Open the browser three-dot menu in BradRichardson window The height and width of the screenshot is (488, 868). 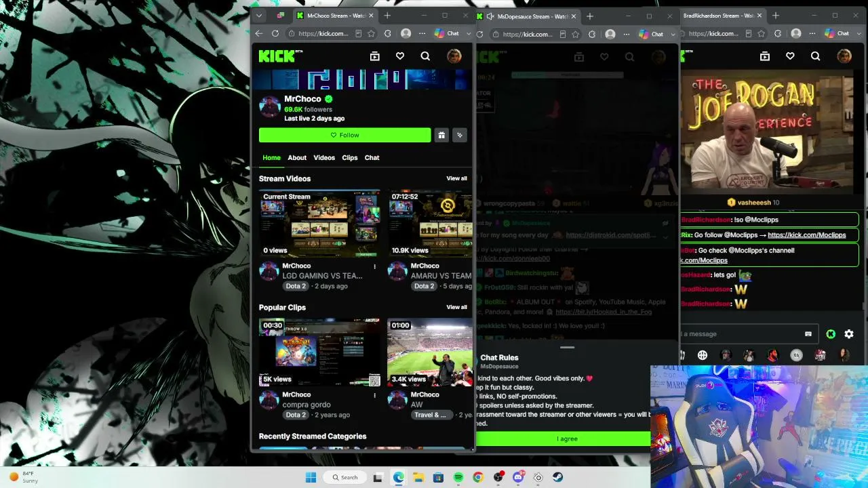click(812, 33)
